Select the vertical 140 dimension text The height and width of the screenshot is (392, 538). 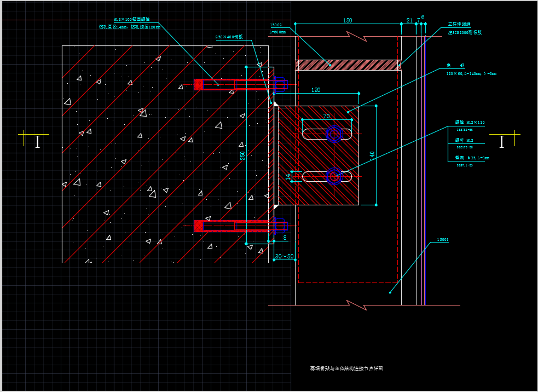373,155
